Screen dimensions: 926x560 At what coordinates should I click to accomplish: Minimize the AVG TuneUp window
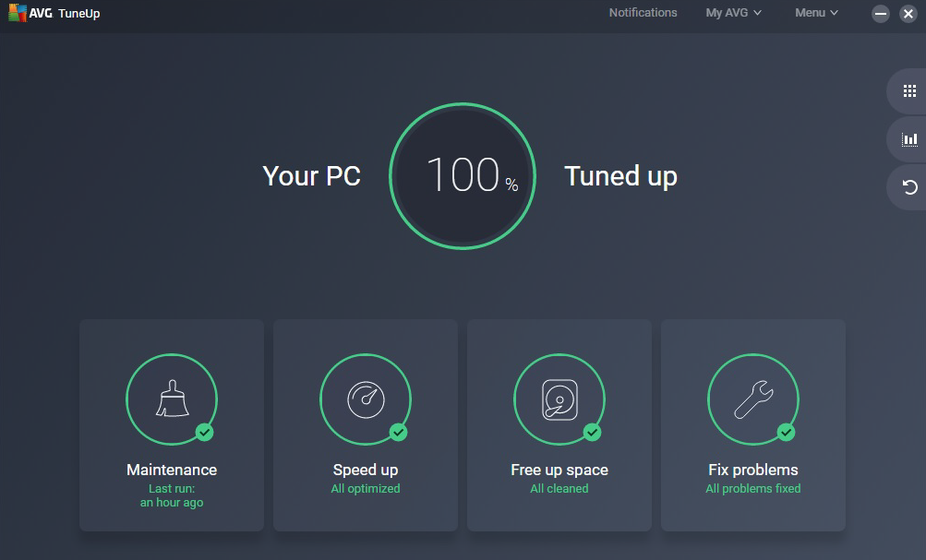pos(881,14)
